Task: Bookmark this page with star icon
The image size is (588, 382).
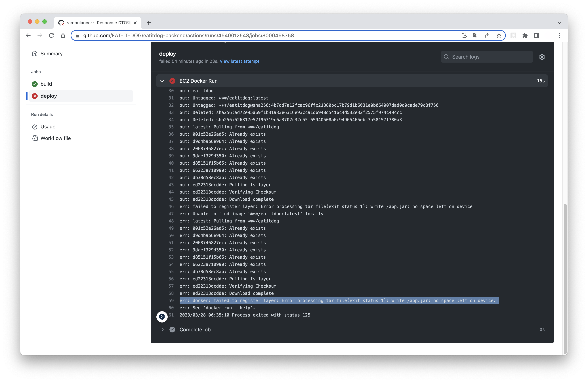Action: [499, 35]
